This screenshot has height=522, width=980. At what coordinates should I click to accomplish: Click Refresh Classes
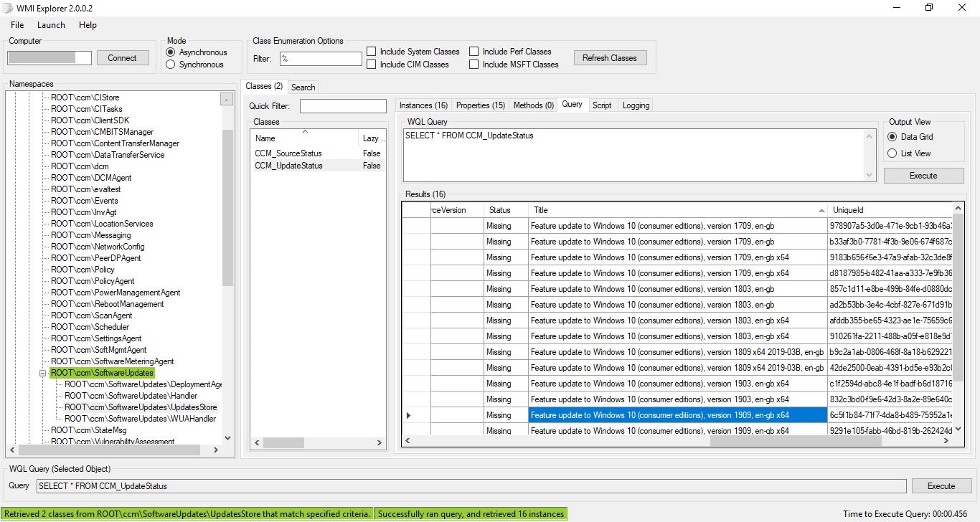point(609,57)
